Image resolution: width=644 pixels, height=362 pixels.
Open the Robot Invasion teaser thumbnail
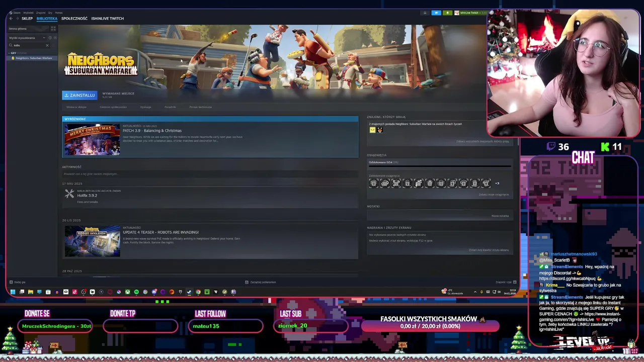[x=92, y=241]
